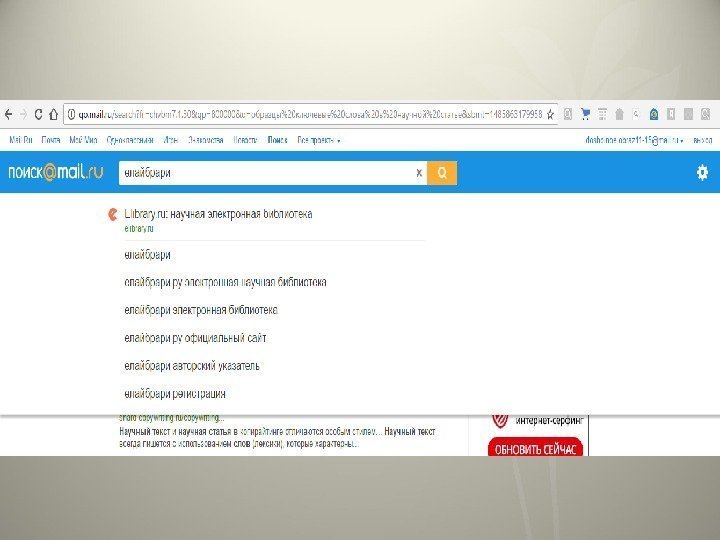Open the account email dropdown
The height and width of the screenshot is (540, 720).
(634, 140)
